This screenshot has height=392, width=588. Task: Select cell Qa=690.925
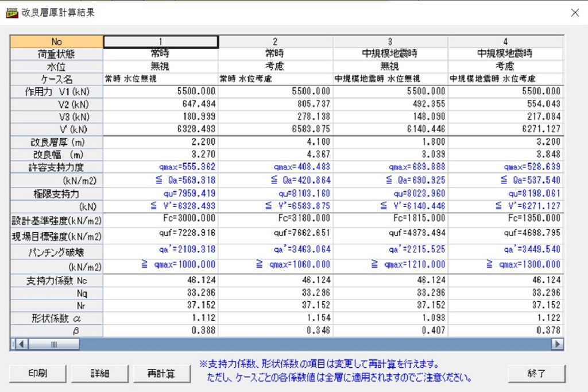pos(390,180)
